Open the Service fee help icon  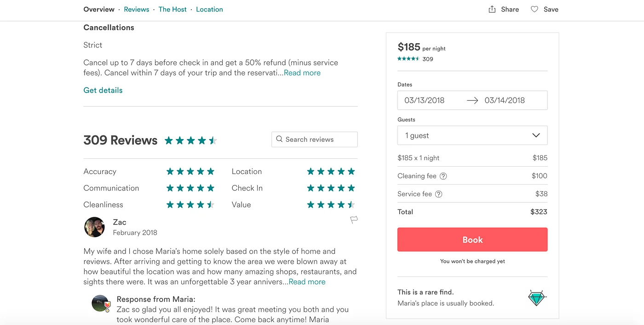pyautogui.click(x=438, y=194)
